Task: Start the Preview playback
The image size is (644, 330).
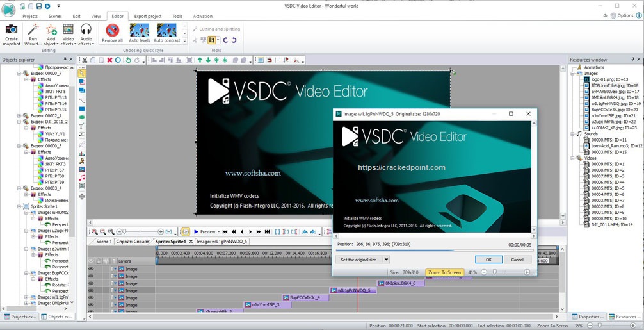Action: pos(205,232)
